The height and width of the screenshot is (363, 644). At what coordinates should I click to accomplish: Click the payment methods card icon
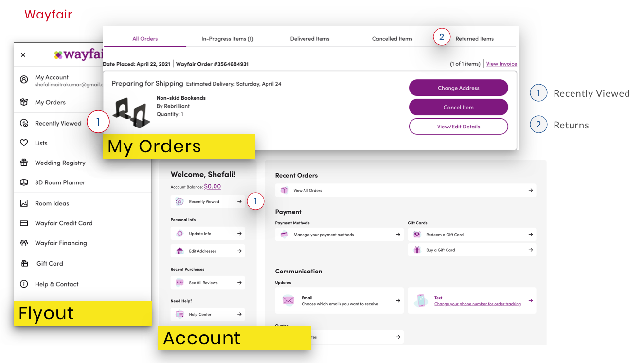(284, 235)
